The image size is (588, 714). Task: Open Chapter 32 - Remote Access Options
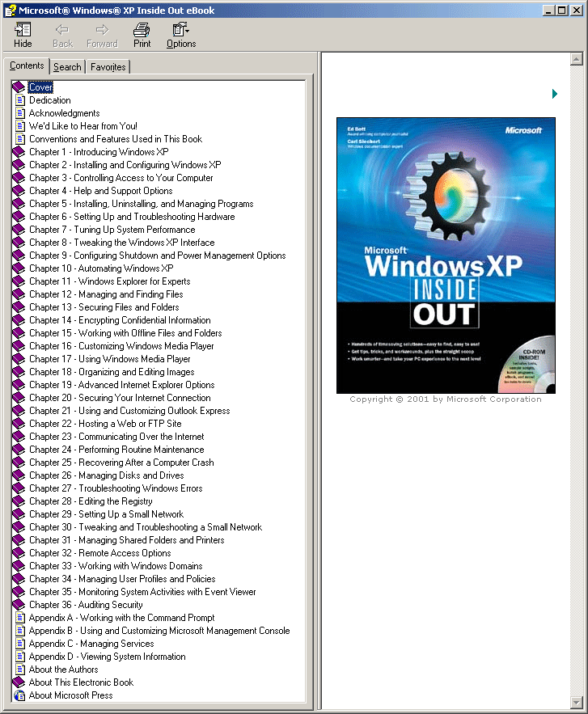(x=99, y=553)
